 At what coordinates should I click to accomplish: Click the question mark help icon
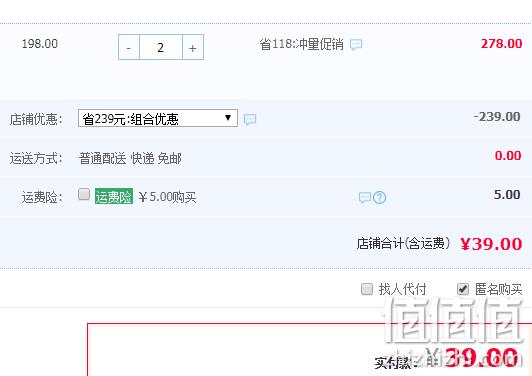pos(380,197)
